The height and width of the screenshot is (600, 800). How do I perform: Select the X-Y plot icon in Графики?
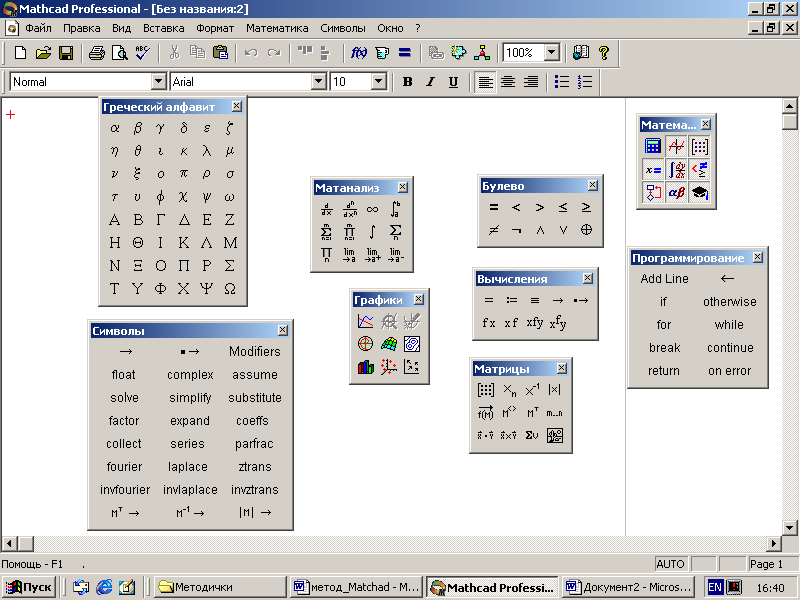click(365, 322)
